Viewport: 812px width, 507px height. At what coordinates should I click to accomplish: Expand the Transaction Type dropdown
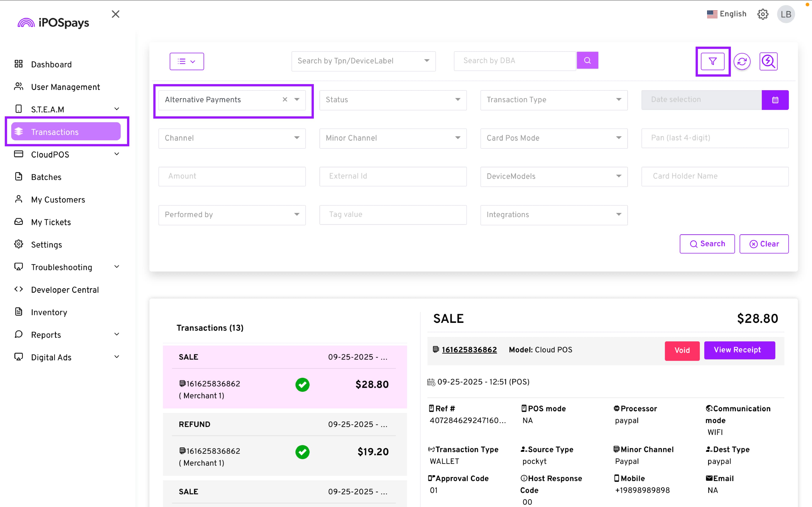click(x=554, y=100)
